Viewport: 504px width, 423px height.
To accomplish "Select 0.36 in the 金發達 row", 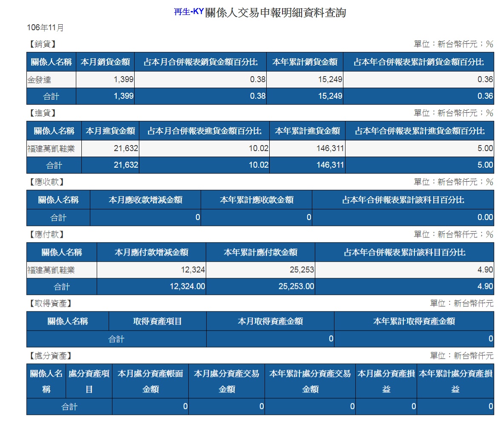I will coord(485,79).
